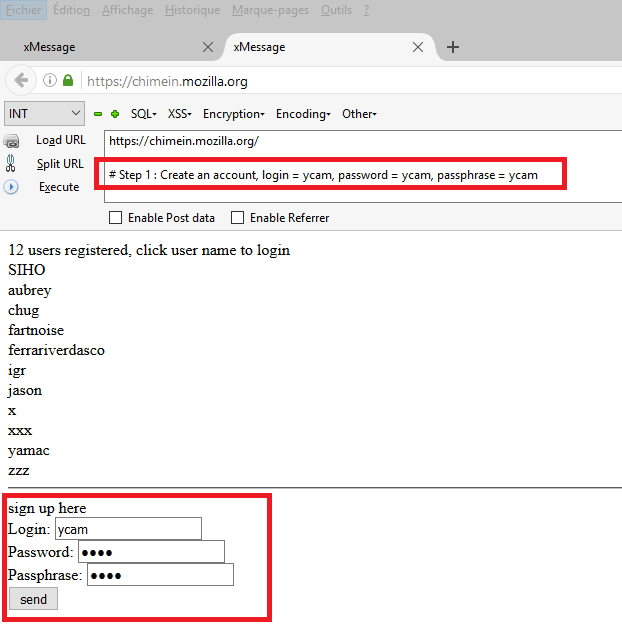Click the Load URL icon

tap(11, 141)
